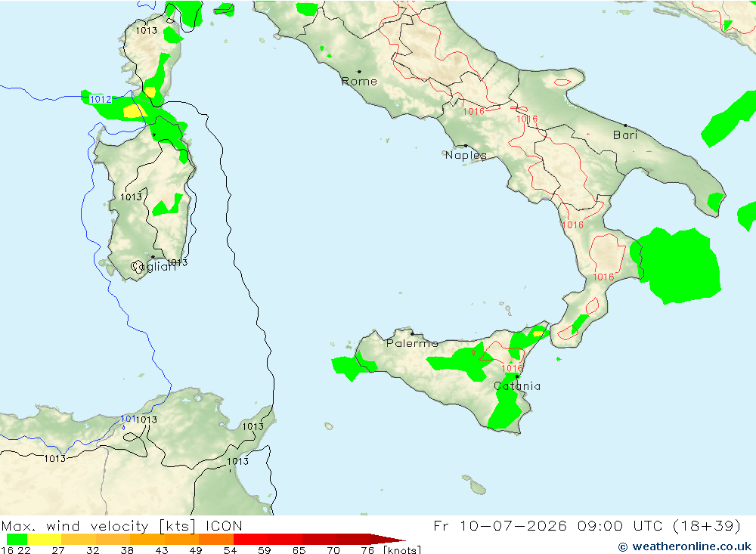Screen dimensions: 756x554
Task: Click the Naples city label
Action: (x=466, y=155)
